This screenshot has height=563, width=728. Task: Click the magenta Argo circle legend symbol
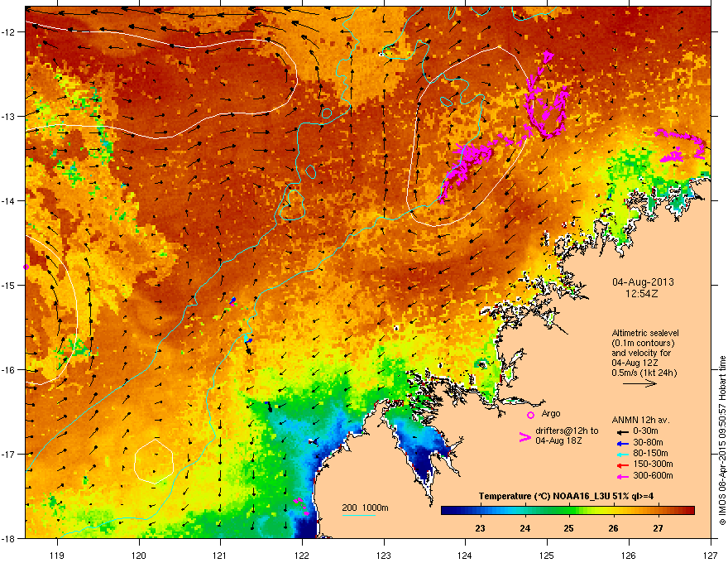[530, 415]
